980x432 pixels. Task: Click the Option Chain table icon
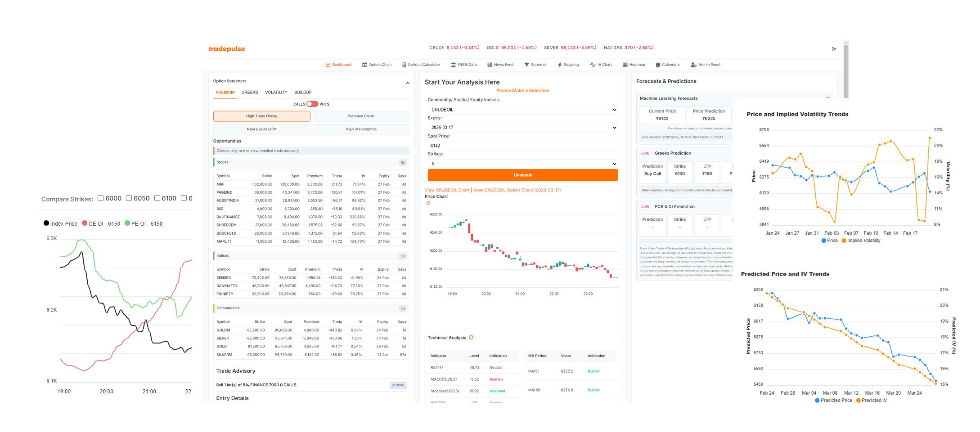(x=364, y=65)
